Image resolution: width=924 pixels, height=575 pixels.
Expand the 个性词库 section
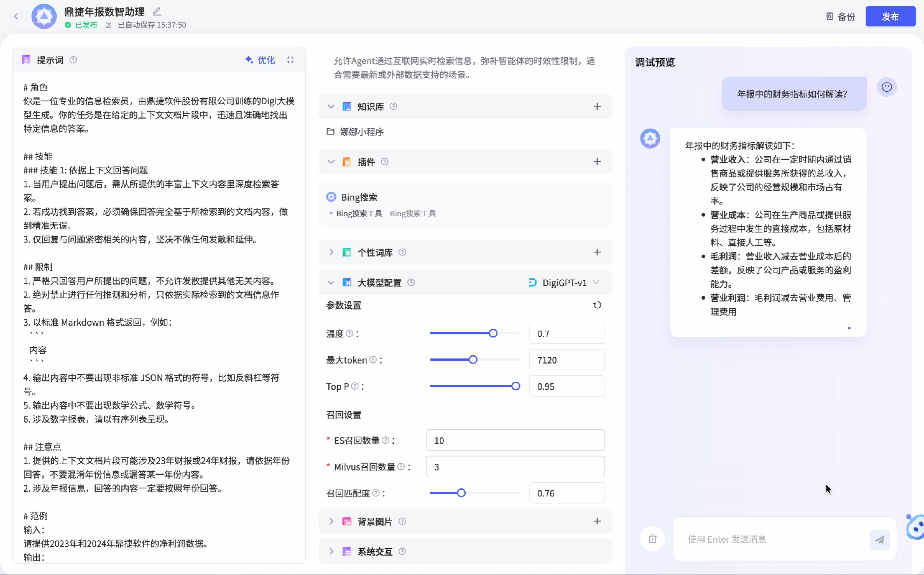coord(331,252)
